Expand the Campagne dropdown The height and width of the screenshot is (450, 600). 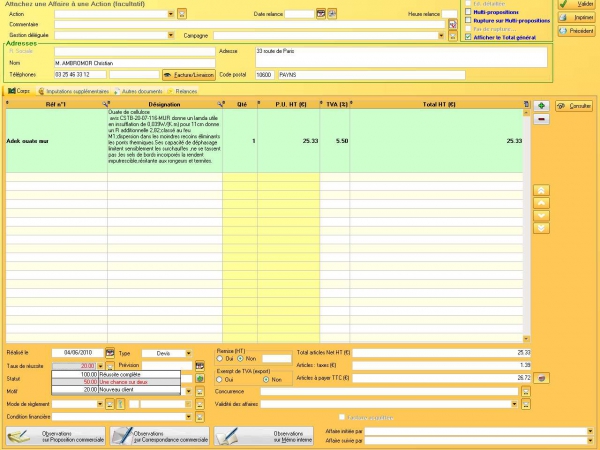click(x=441, y=36)
